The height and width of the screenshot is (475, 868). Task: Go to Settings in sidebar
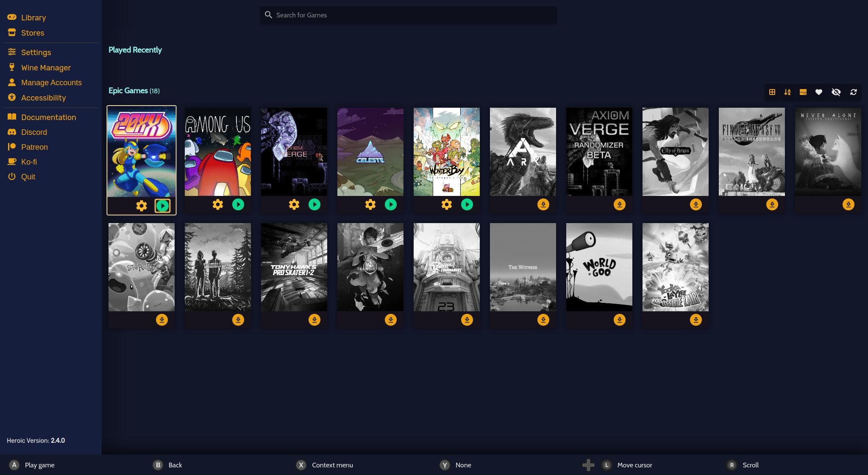(x=29, y=52)
